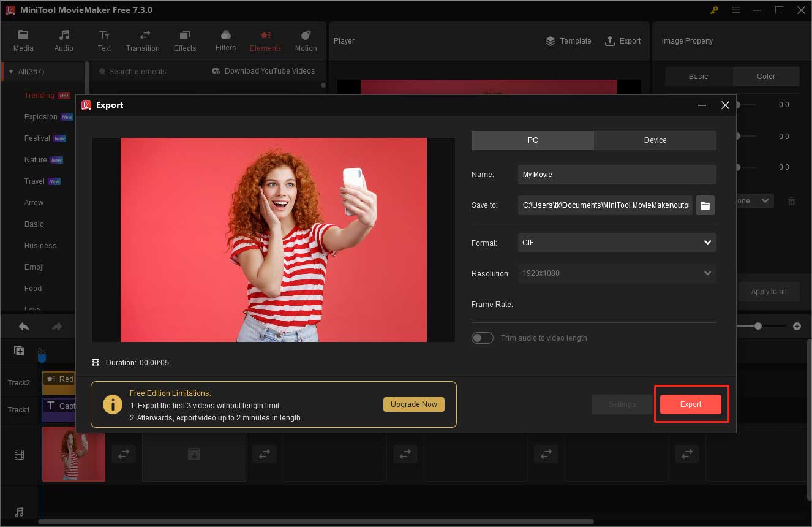Click the add track icon

tap(19, 351)
